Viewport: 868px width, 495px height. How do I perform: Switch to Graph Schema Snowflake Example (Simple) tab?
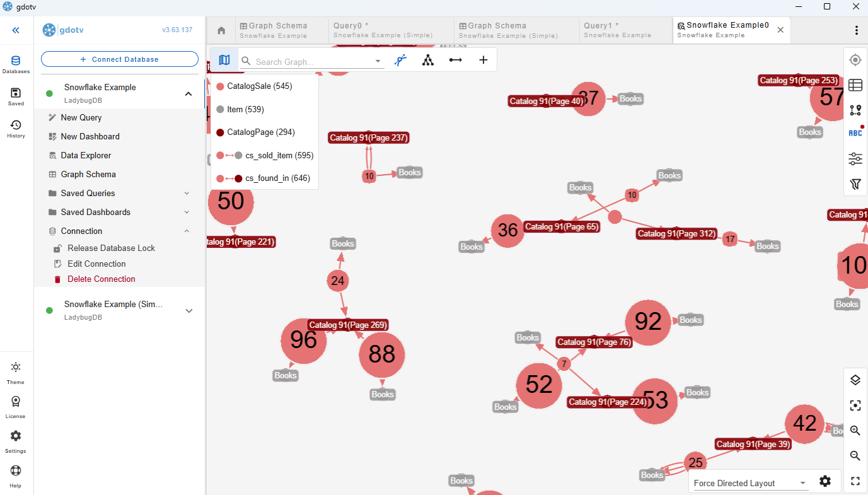point(516,30)
